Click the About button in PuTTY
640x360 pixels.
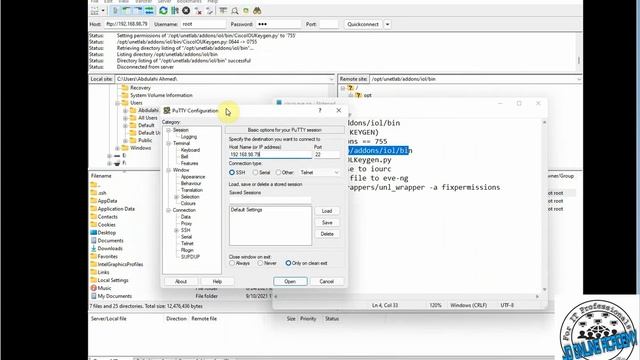(x=181, y=282)
